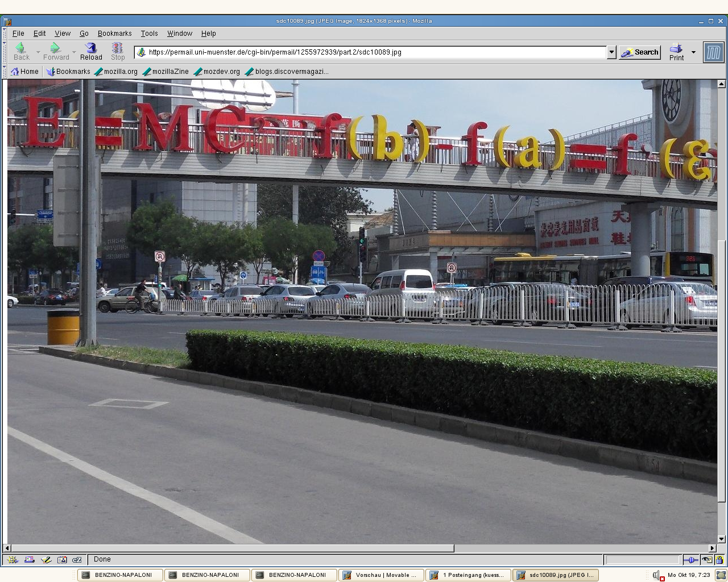This screenshot has width=728, height=582.
Task: Click the Reload toolbar button
Action: [x=91, y=52]
